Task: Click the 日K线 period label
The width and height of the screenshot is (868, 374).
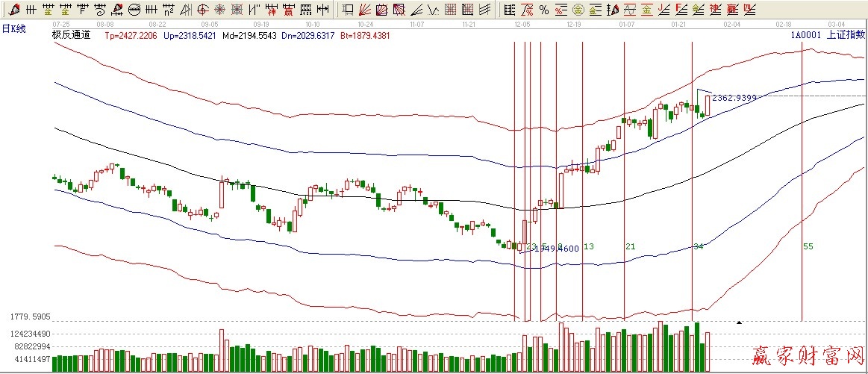Action: 13,28
